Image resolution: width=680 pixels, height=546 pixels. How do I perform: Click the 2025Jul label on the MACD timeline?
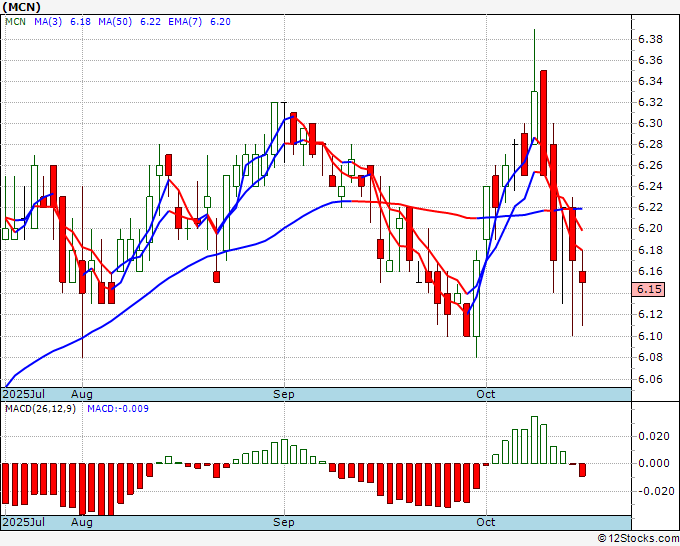tap(23, 522)
